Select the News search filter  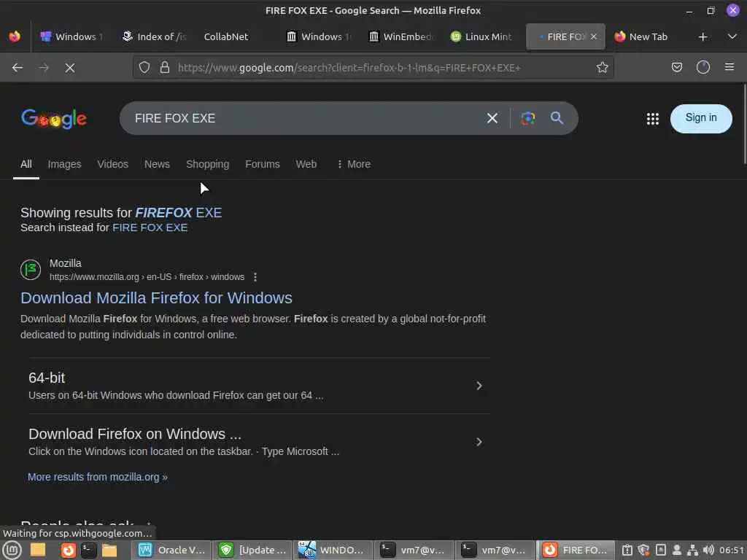[157, 164]
